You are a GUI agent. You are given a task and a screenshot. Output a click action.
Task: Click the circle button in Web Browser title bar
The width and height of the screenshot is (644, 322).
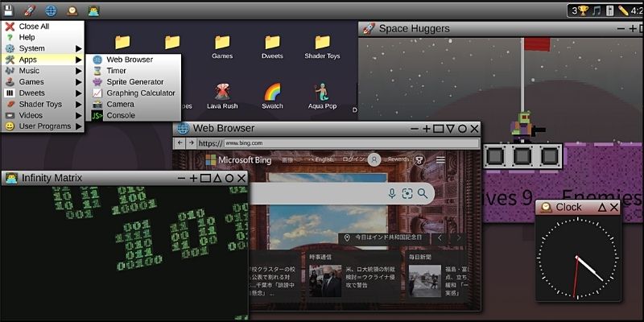[462, 129]
